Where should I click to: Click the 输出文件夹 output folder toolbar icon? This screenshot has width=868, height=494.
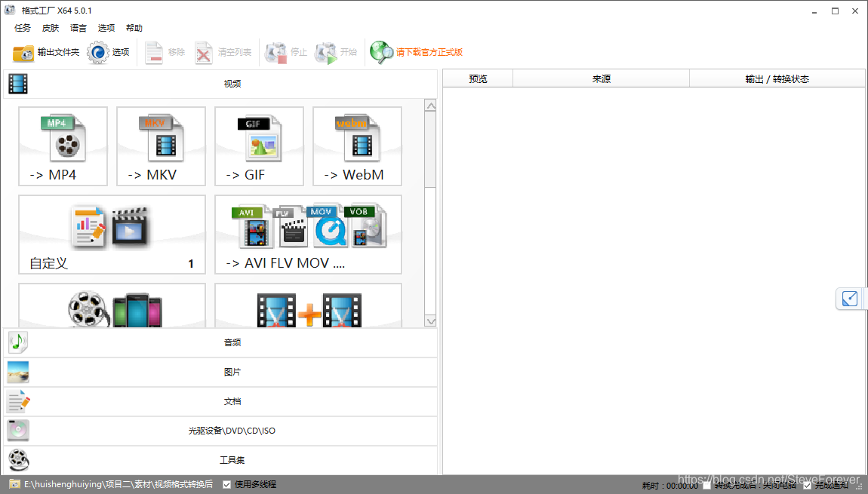[23, 53]
